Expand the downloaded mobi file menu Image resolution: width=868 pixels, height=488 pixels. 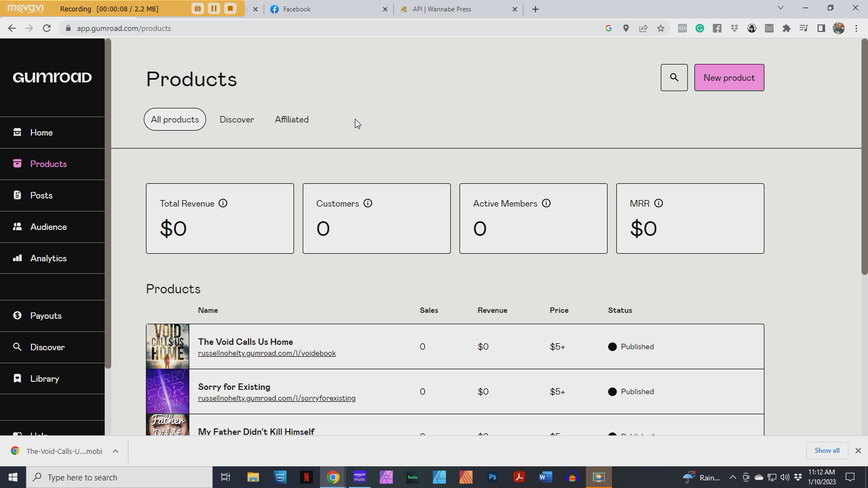click(x=114, y=451)
